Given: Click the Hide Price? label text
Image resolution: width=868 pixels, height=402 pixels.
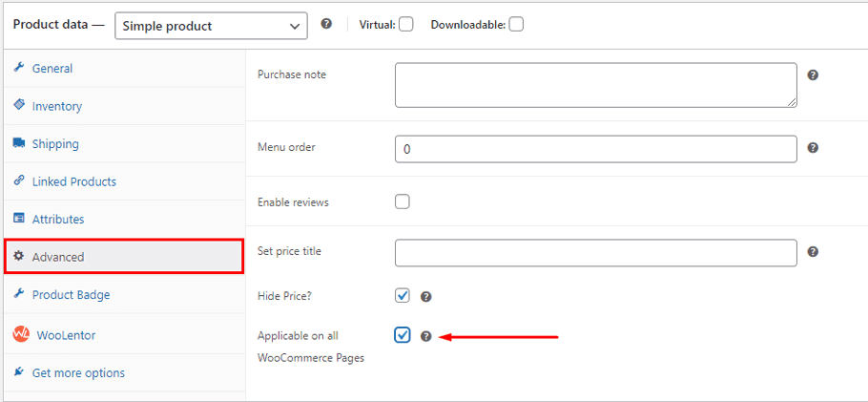Looking at the screenshot, I should coord(284,296).
